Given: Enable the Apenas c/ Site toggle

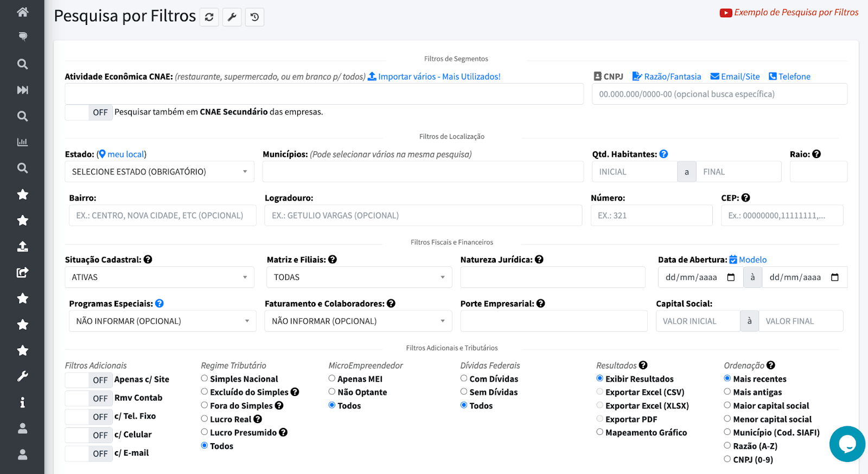Looking at the screenshot, I should 88,380.
